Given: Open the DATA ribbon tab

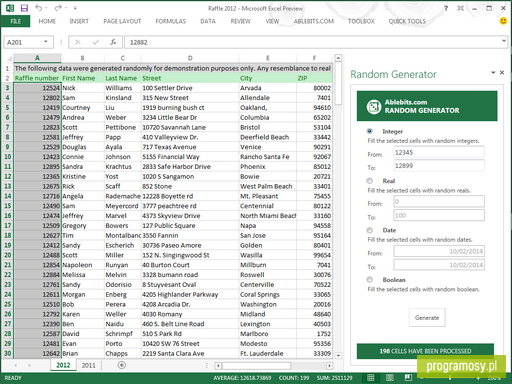Looking at the screenshot, I should tap(208, 21).
